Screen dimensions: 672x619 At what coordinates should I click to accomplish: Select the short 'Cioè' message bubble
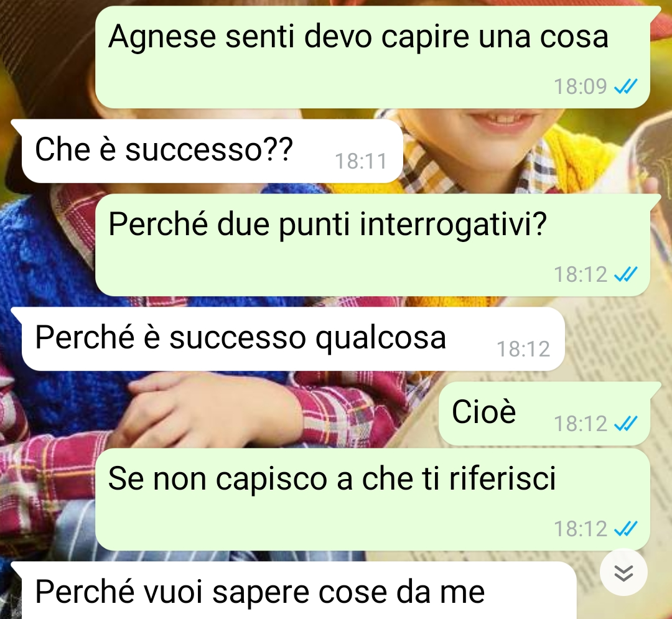[544, 413]
